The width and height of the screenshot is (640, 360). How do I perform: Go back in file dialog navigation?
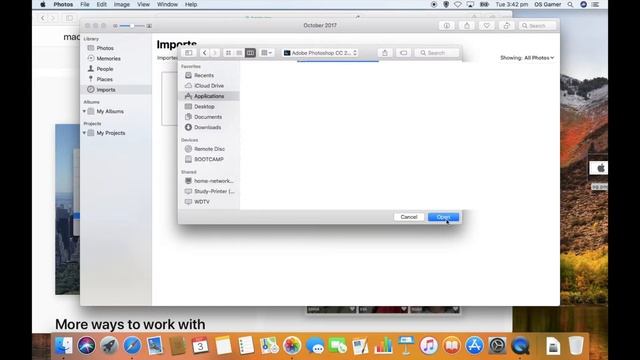click(204, 53)
